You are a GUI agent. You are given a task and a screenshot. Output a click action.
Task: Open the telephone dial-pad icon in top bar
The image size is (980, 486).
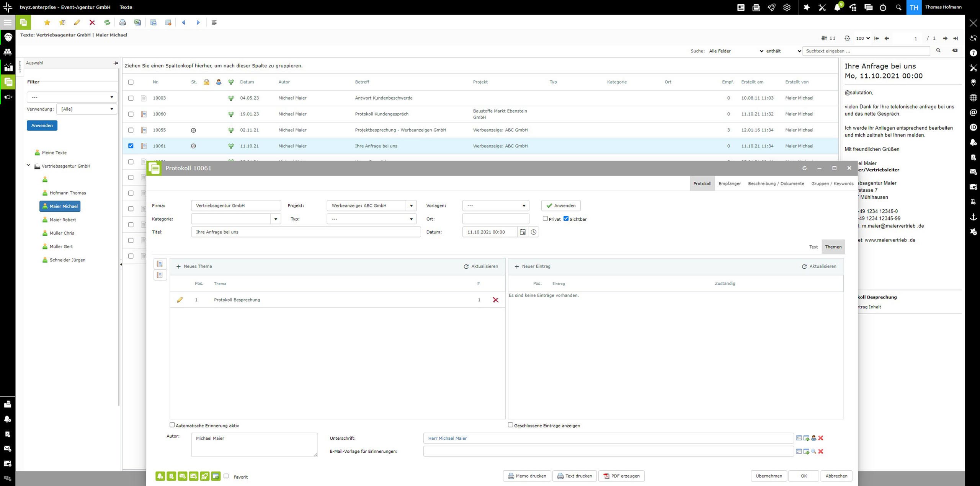coord(853,7)
